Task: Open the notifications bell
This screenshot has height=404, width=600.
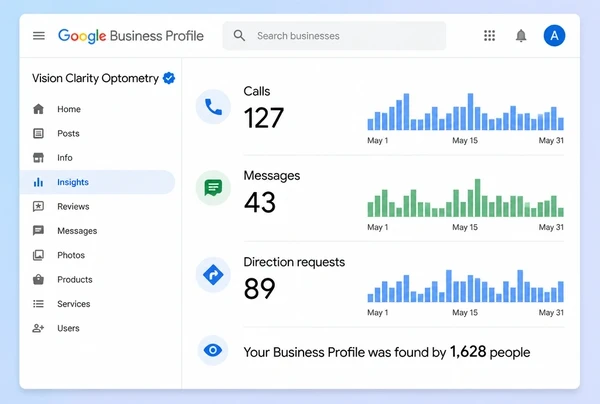Action: click(521, 36)
